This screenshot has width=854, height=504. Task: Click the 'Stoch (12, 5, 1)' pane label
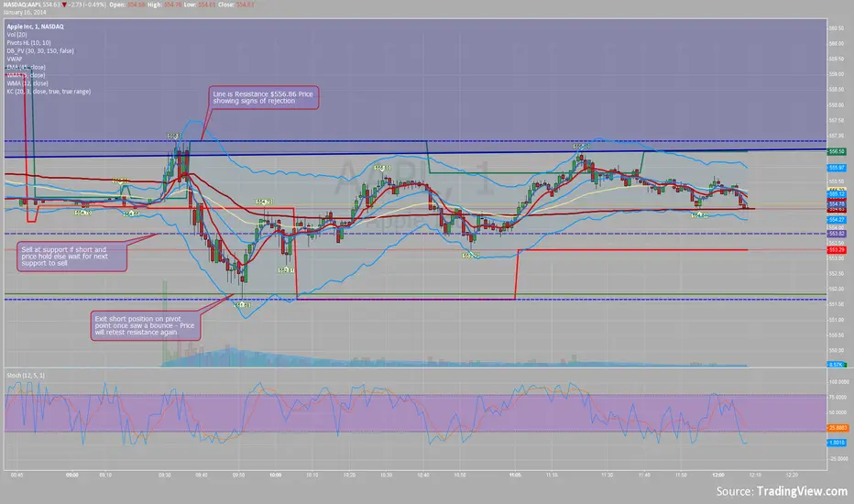click(x=27, y=376)
